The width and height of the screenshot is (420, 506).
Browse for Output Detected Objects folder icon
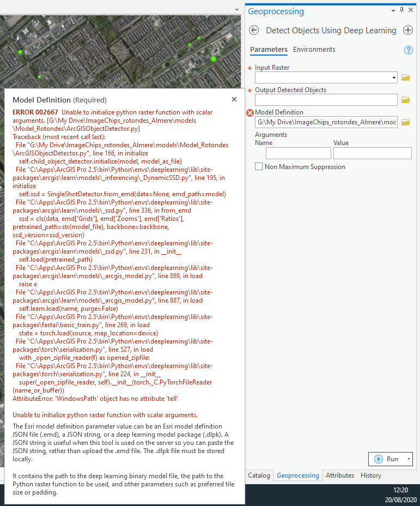pyautogui.click(x=406, y=100)
